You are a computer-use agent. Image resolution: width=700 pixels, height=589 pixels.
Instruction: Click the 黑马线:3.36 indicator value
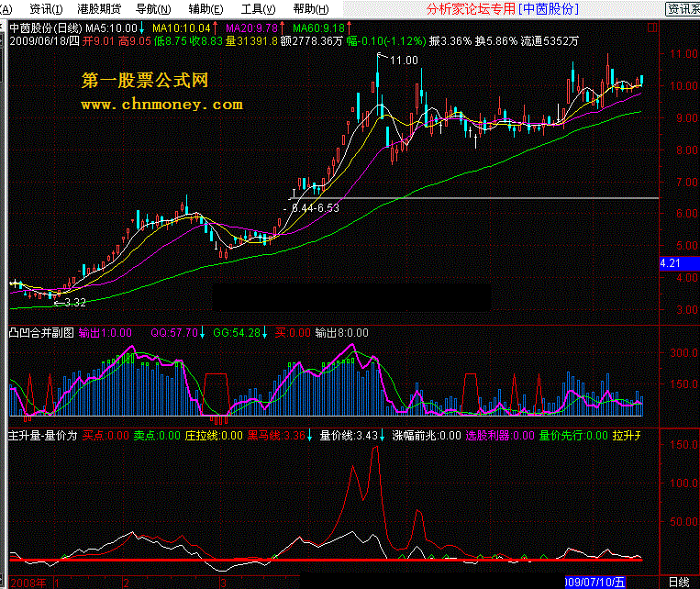click(x=276, y=436)
